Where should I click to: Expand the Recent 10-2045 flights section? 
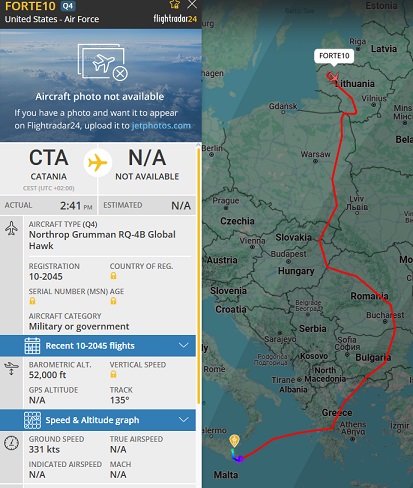click(x=98, y=346)
